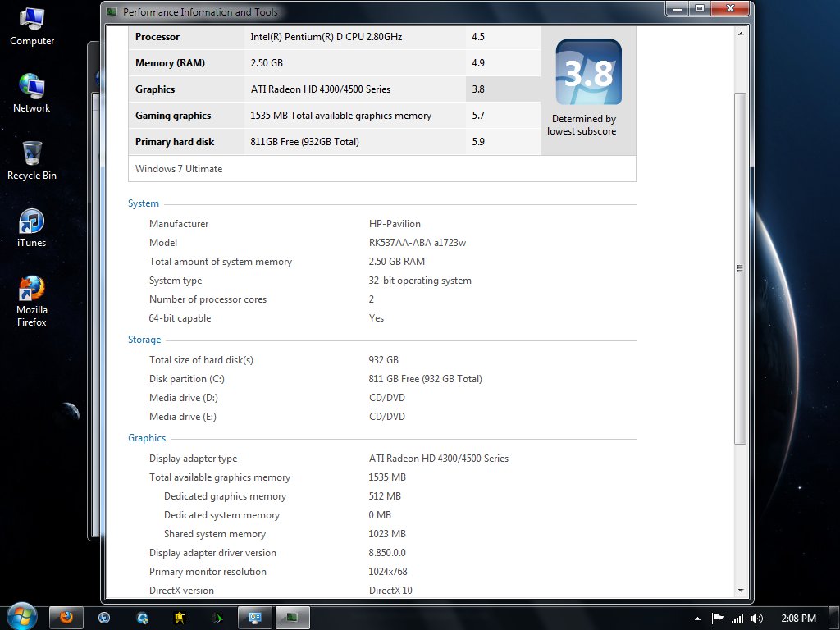Open the Action Center flag icon
This screenshot has width=840, height=630.
tap(717, 619)
